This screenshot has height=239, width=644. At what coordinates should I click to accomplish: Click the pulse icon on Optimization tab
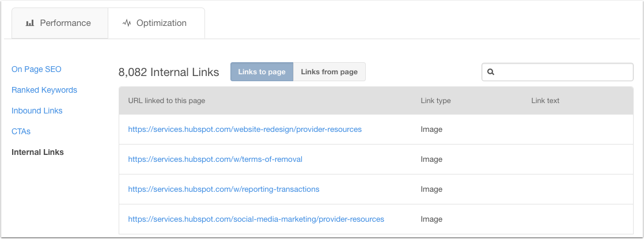tap(127, 23)
